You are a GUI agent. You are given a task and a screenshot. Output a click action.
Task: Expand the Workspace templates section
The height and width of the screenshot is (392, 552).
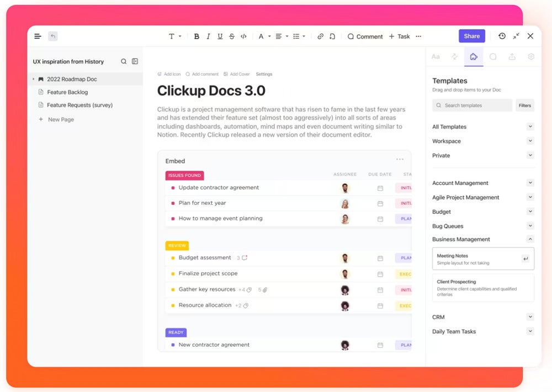(530, 141)
